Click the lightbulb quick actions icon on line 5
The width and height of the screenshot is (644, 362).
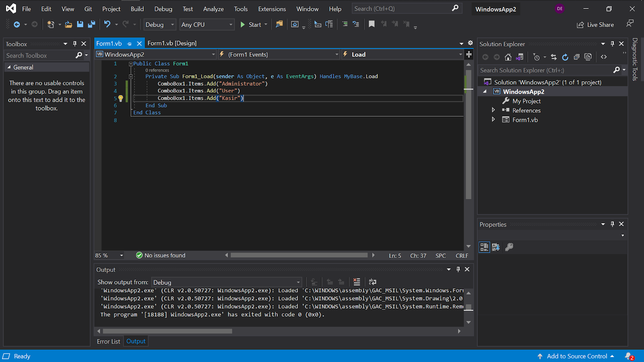[120, 98]
